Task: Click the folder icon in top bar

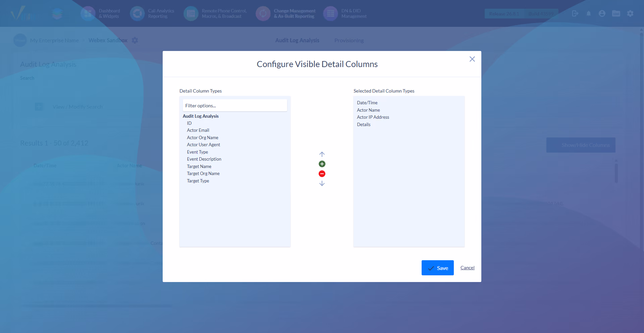Action: coord(616,13)
